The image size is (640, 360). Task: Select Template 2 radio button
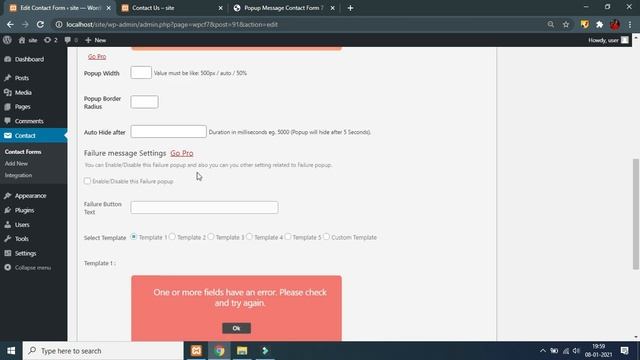172,237
